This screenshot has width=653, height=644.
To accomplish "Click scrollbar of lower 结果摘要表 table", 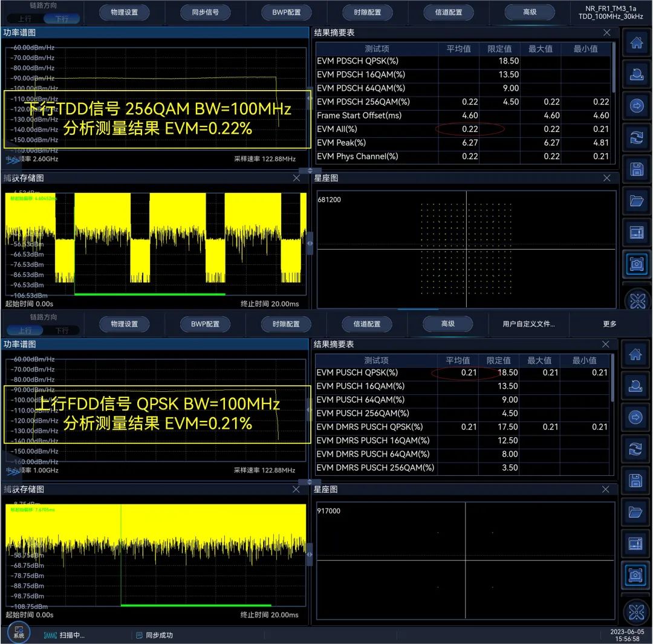I will coord(612,378).
